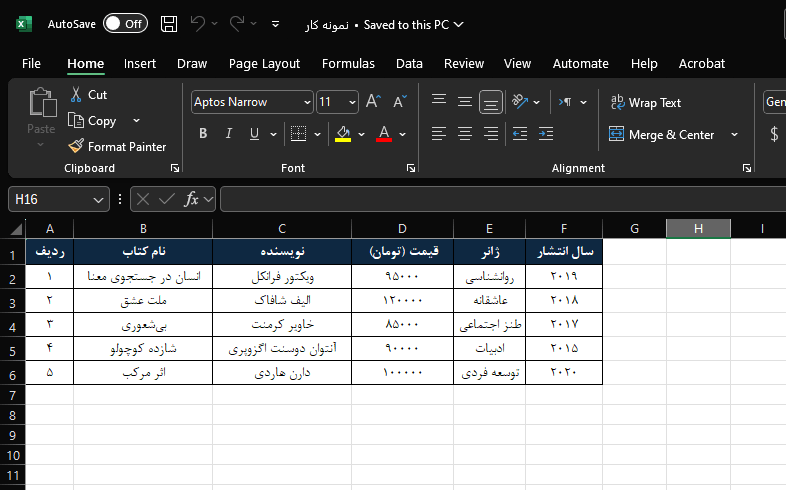The width and height of the screenshot is (786, 490).
Task: Open Alignment settings dialog launcher
Action: click(x=747, y=168)
